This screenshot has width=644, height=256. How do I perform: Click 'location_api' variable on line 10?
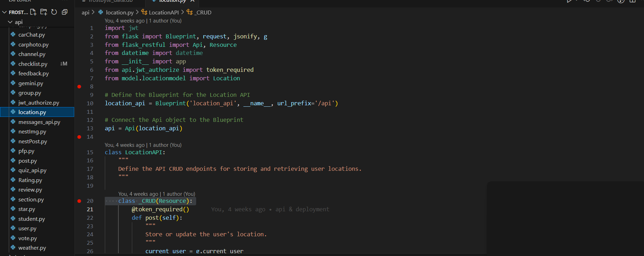pos(125,104)
